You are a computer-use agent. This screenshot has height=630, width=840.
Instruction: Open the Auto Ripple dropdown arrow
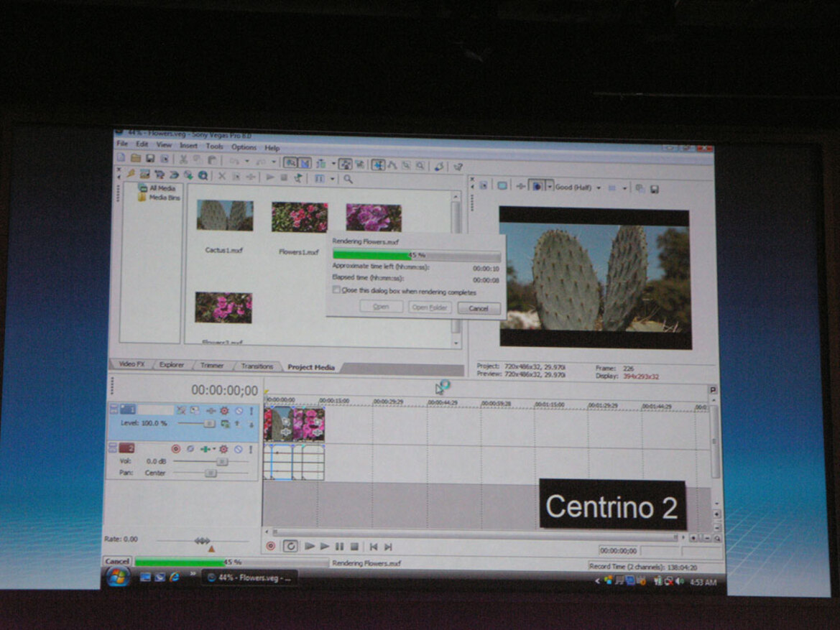pos(333,163)
